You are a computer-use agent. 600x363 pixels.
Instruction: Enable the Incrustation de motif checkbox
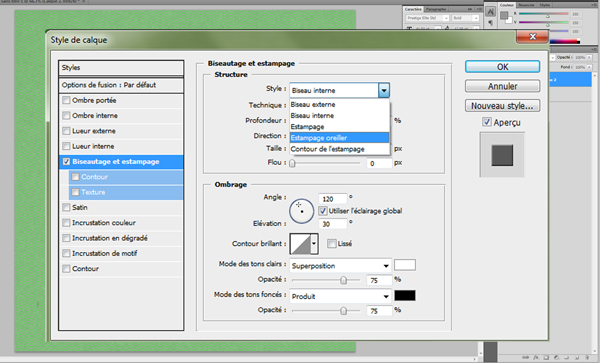(x=66, y=253)
